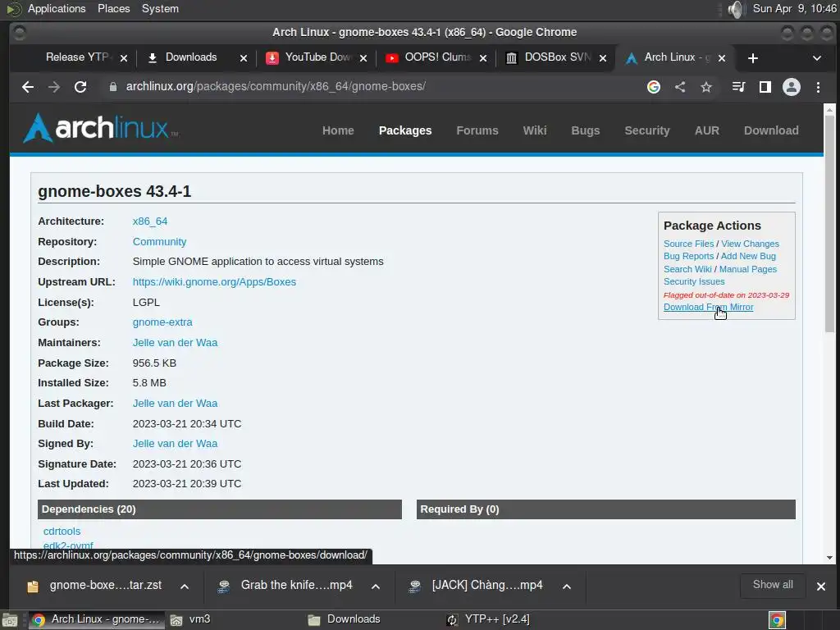Open the Security Issues link

pos(694,281)
